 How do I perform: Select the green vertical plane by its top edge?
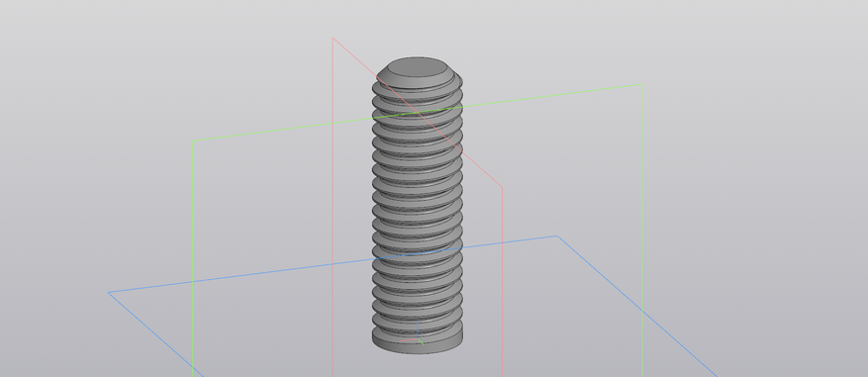pyautogui.click(x=418, y=113)
